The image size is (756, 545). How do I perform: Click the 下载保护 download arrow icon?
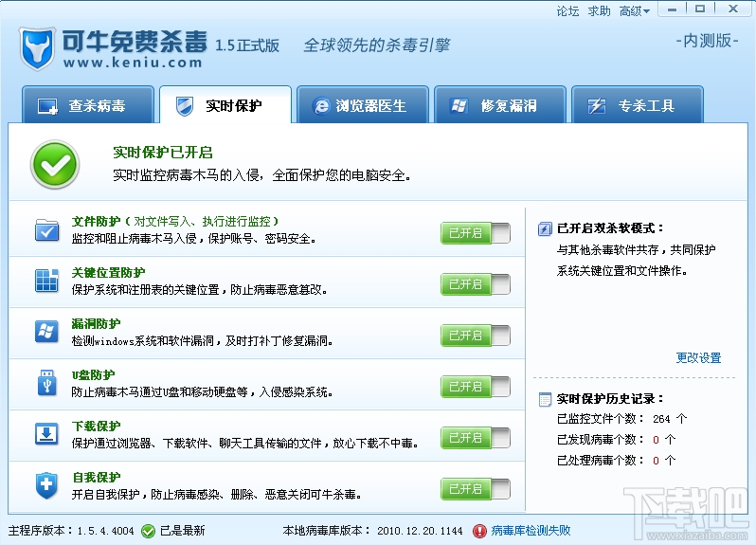click(x=46, y=433)
